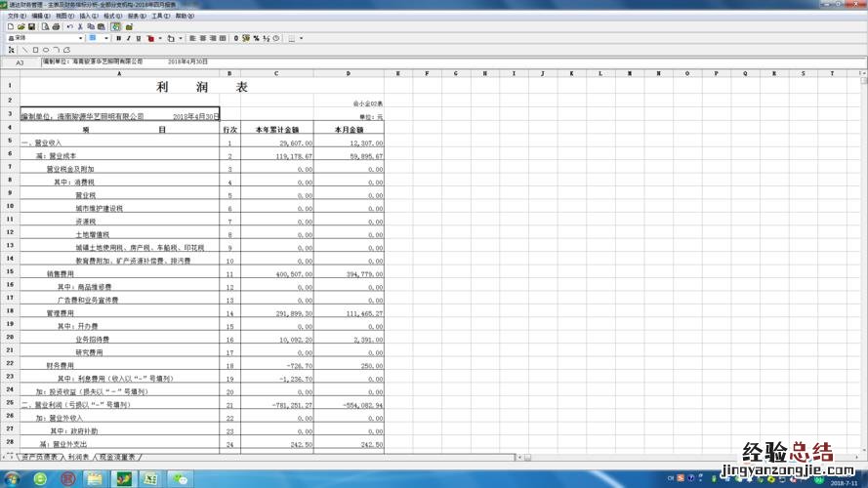Toggle the highlighted green toolbar icon
868x488 pixels.
coord(115,26)
